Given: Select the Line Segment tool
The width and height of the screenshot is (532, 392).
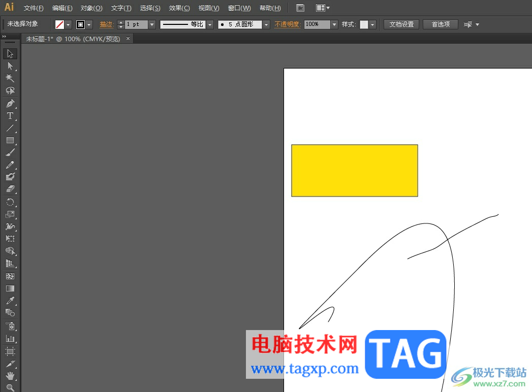Looking at the screenshot, I should point(10,128).
